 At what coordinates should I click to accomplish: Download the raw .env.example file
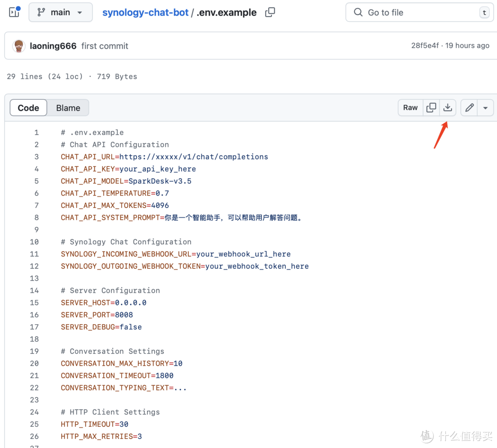coord(447,108)
